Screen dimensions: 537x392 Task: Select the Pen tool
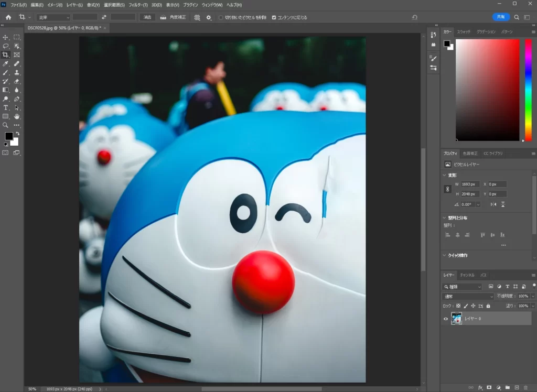click(16, 99)
